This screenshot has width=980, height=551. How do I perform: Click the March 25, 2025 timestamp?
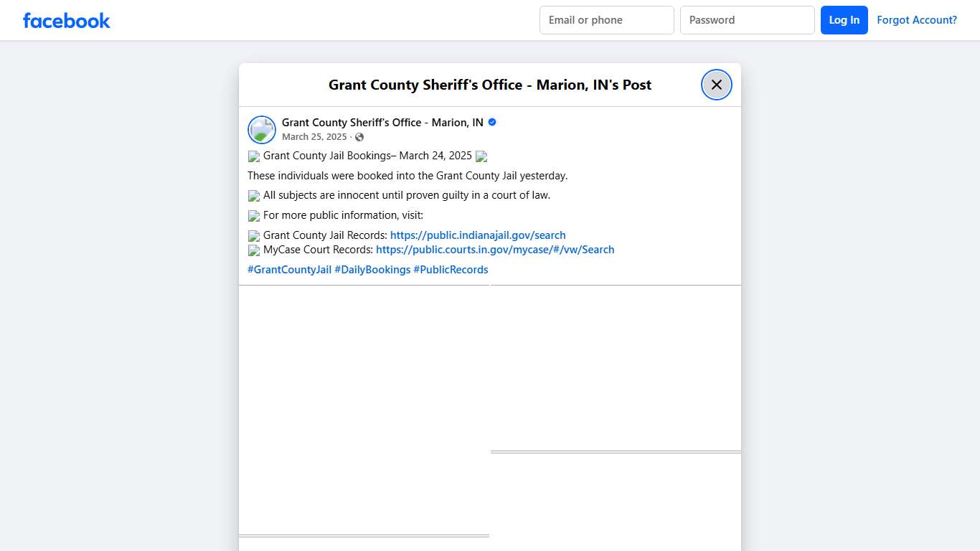(x=314, y=136)
